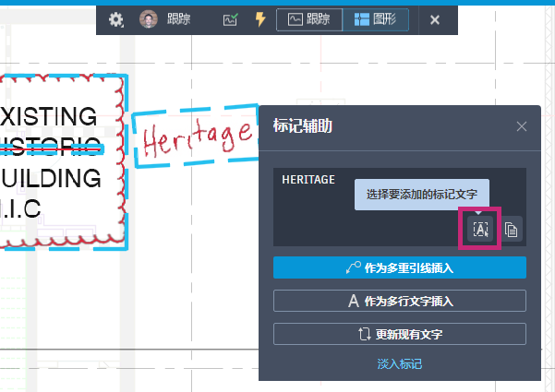Screen dimensions: 555x392
Task: Click the chart-with-checkmark icon in toolbar
Action: tap(231, 19)
